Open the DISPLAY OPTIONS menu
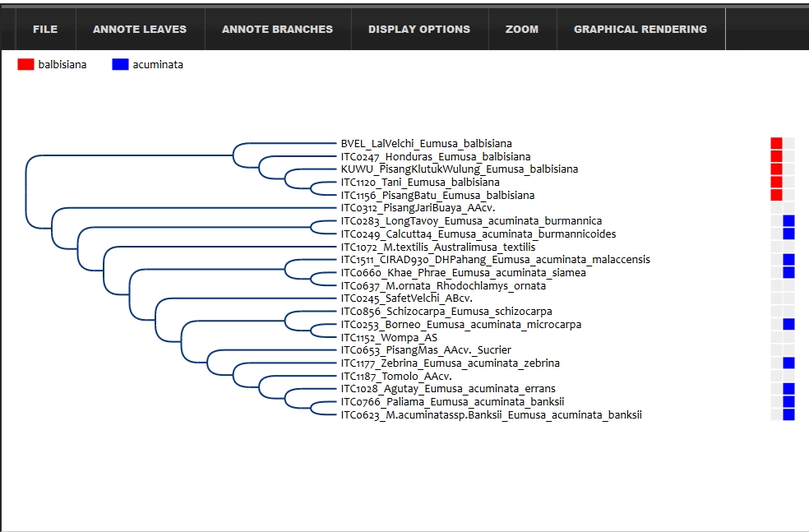This screenshot has height=532, width=809. point(419,30)
